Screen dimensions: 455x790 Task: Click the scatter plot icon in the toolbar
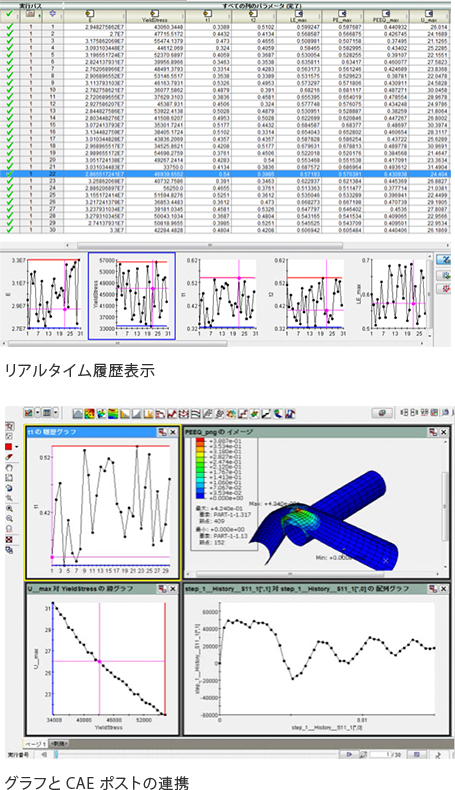101,414
